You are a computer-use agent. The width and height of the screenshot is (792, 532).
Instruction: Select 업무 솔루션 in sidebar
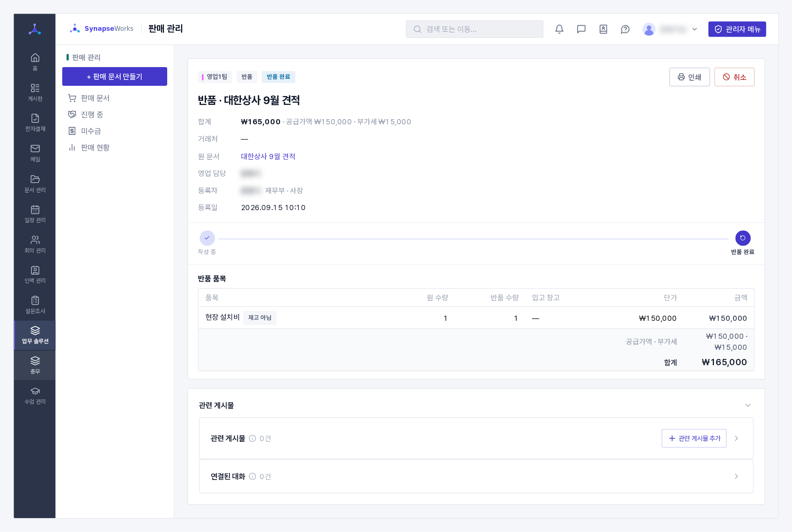35,335
